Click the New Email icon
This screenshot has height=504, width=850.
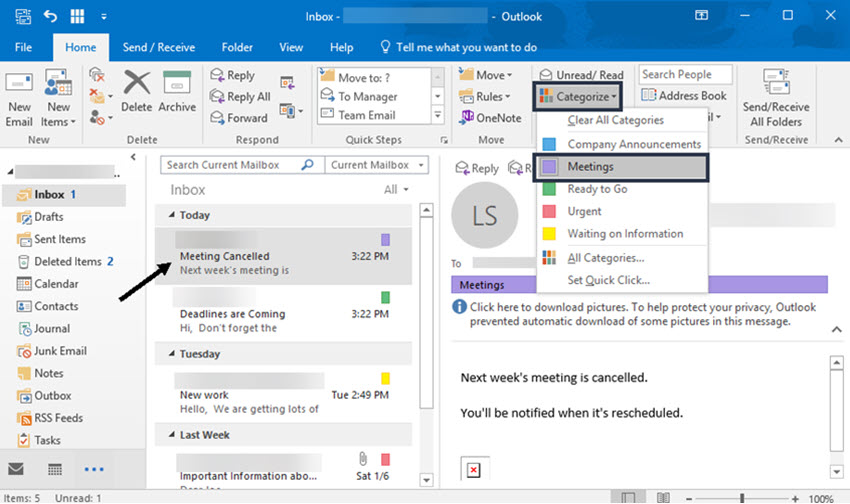pos(19,98)
